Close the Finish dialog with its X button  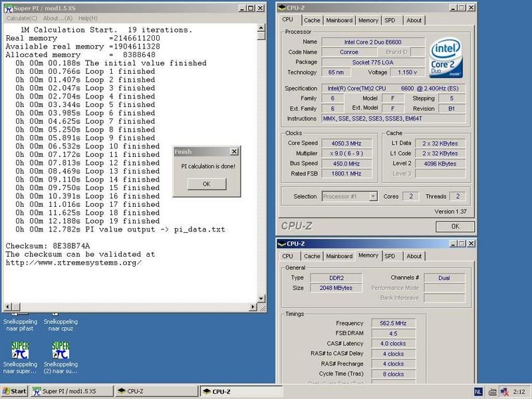[234, 152]
